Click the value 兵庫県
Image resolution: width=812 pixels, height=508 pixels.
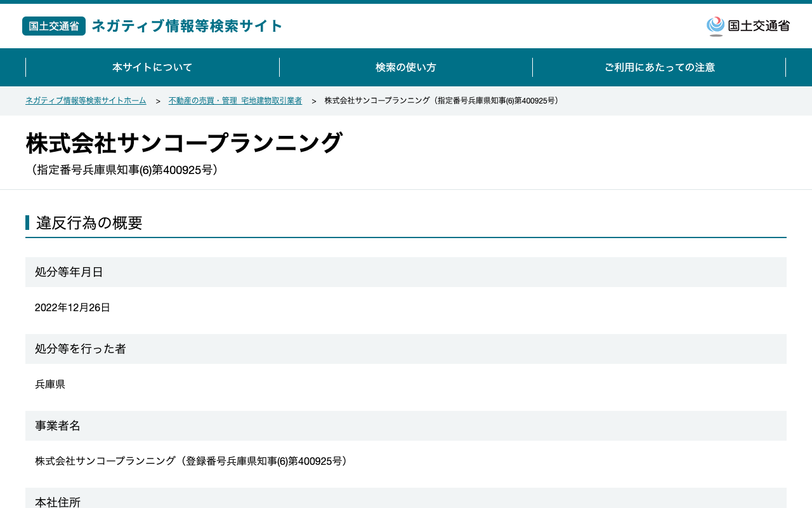(50, 384)
